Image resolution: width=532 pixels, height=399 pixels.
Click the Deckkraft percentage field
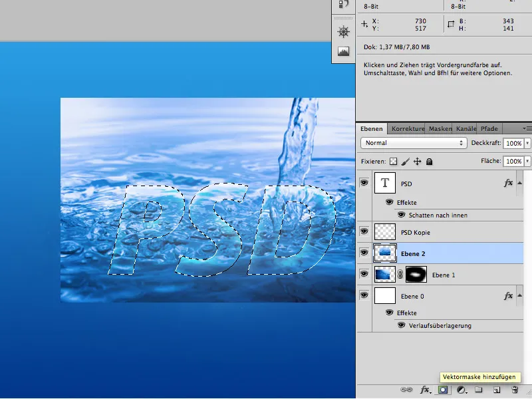(x=513, y=143)
